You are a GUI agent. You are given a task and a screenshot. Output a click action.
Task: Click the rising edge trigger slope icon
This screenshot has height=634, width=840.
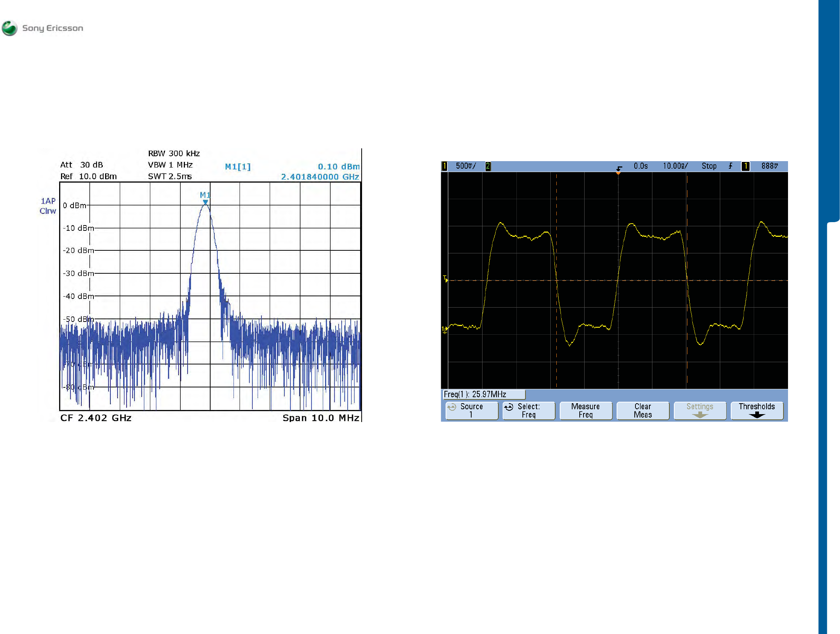[730, 166]
